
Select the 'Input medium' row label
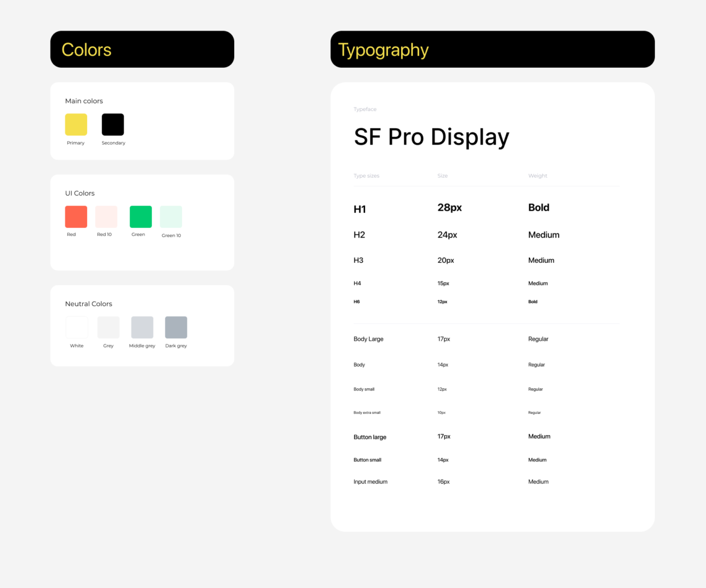coord(370,481)
